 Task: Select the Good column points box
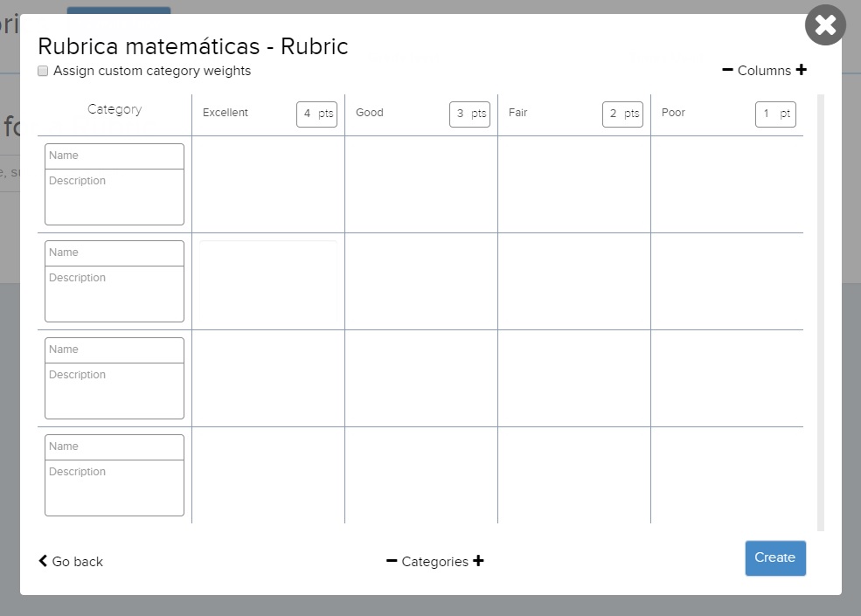click(x=461, y=114)
